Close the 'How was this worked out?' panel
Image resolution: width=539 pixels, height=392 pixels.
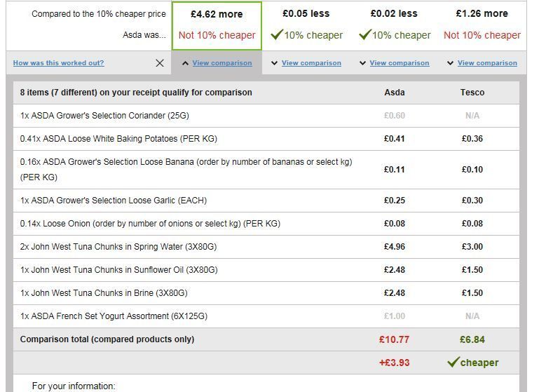pyautogui.click(x=160, y=63)
